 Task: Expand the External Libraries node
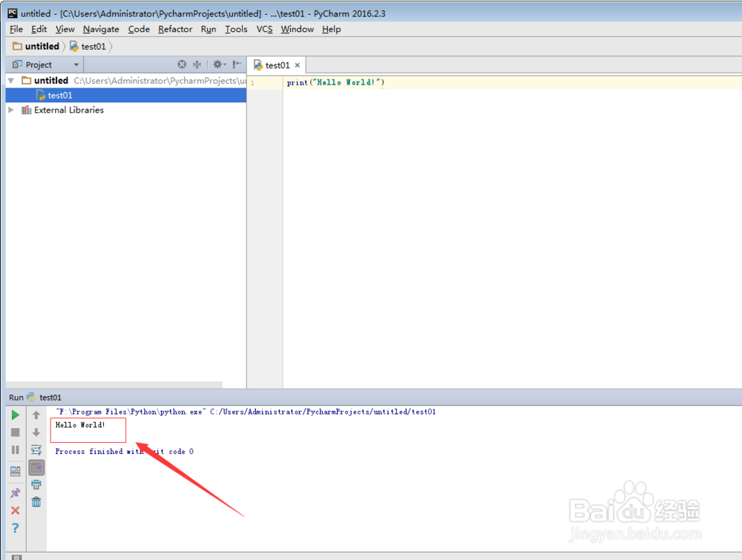[x=11, y=110]
